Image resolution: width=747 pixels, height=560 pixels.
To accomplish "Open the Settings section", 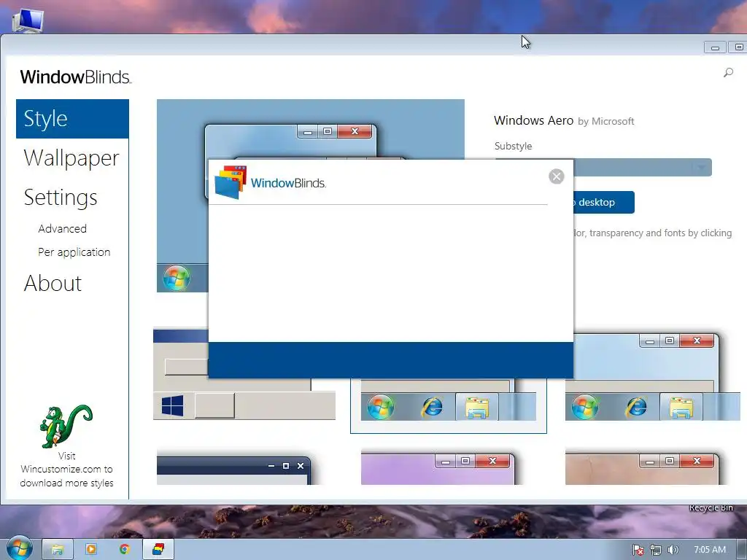I will [61, 197].
